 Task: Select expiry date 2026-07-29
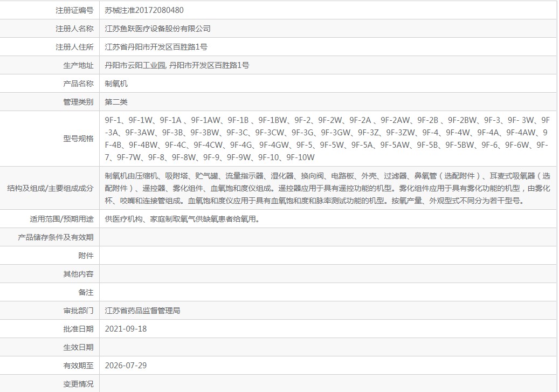(126, 366)
